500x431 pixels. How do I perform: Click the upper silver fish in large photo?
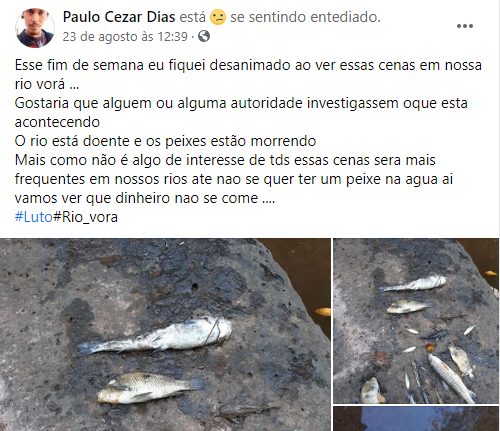click(154, 336)
